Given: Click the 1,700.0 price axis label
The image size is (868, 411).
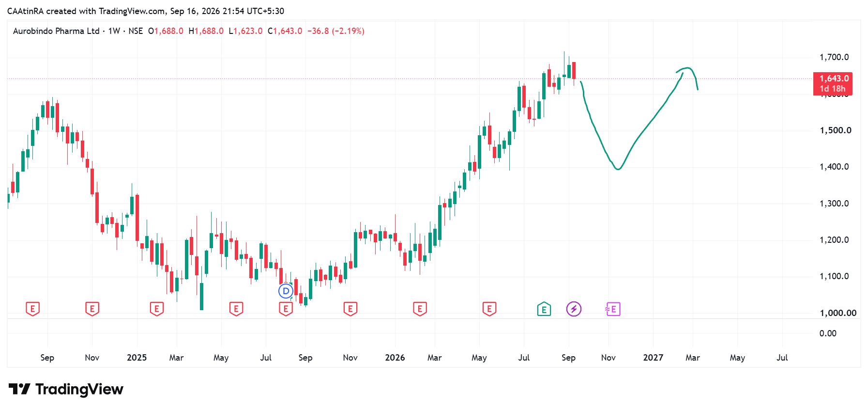Looking at the screenshot, I should (834, 57).
